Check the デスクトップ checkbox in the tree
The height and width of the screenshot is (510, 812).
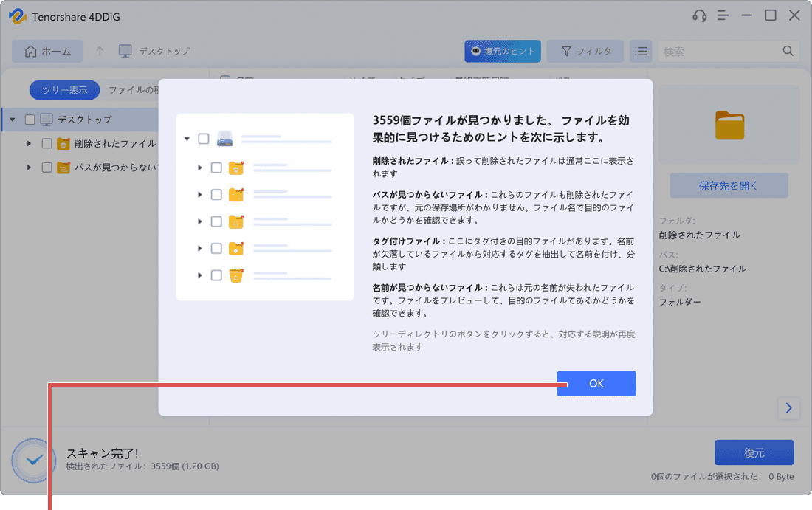30,119
